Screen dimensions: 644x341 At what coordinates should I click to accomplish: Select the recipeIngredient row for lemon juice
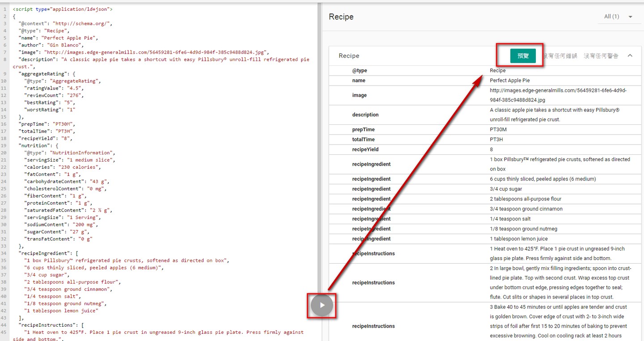(485, 239)
